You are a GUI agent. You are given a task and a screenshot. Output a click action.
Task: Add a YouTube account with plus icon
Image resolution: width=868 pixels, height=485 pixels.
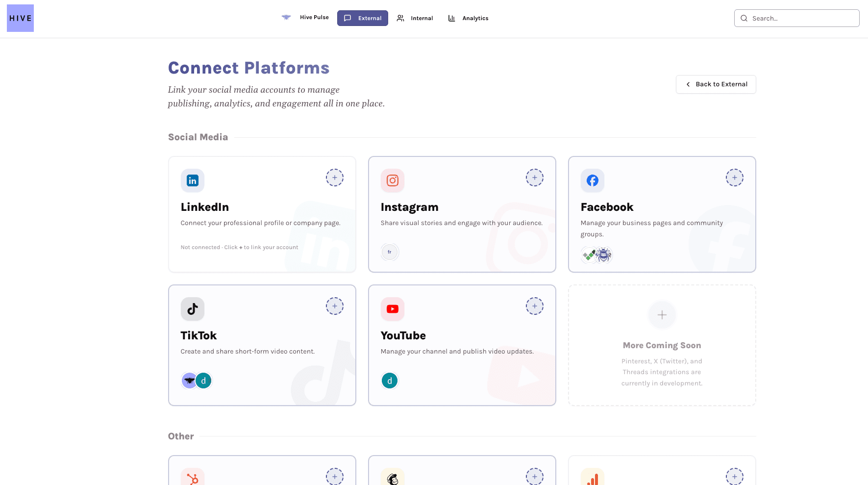click(x=535, y=306)
